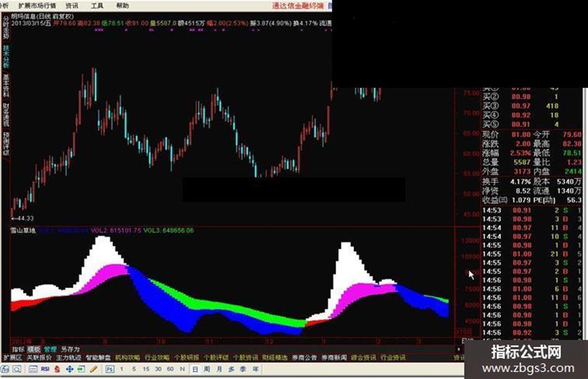
Task: Open the 券商新闻 tab
Action: click(x=334, y=358)
